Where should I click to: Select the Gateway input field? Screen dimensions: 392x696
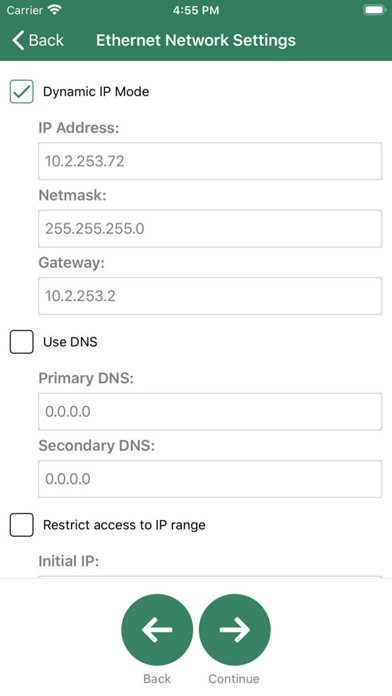tap(210, 296)
